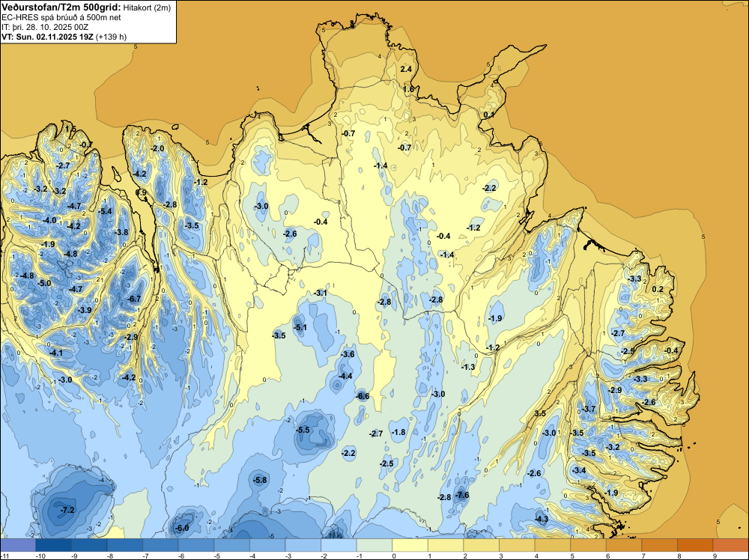This screenshot has height=560, width=749.
Task: Click the leftmost legend swatch labeled -11
Action: coord(18,545)
